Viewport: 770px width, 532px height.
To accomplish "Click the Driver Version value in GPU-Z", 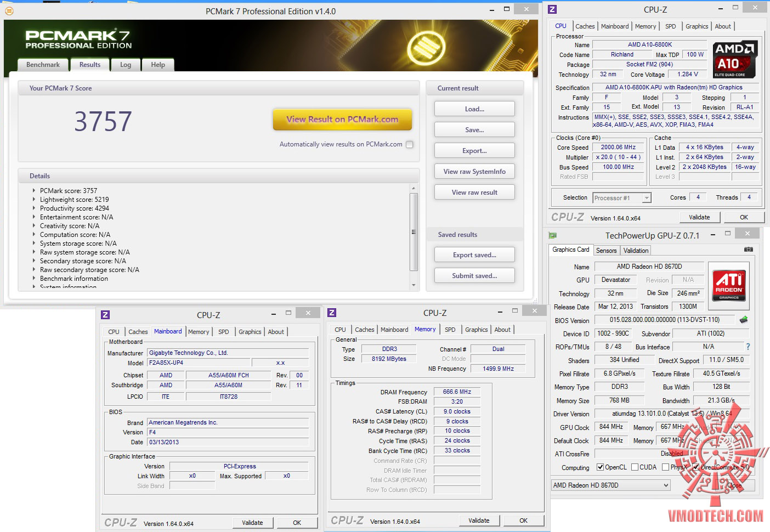I will tap(672, 414).
